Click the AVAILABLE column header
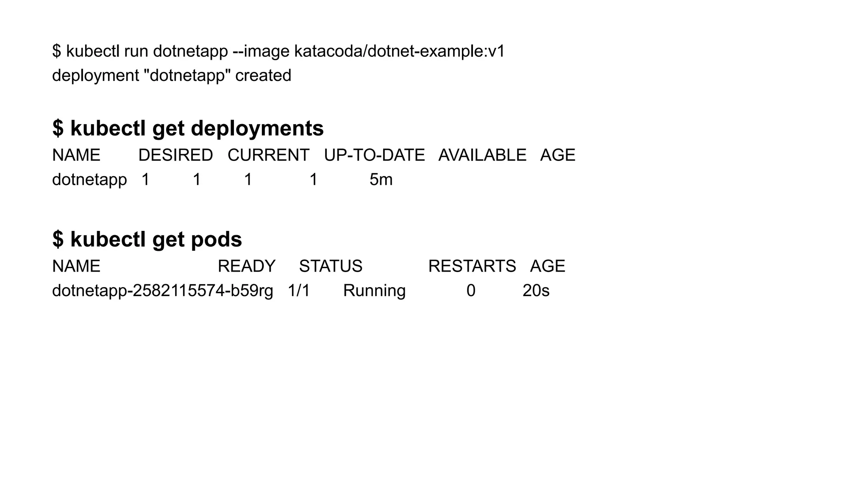The image size is (868, 488). coord(482,155)
